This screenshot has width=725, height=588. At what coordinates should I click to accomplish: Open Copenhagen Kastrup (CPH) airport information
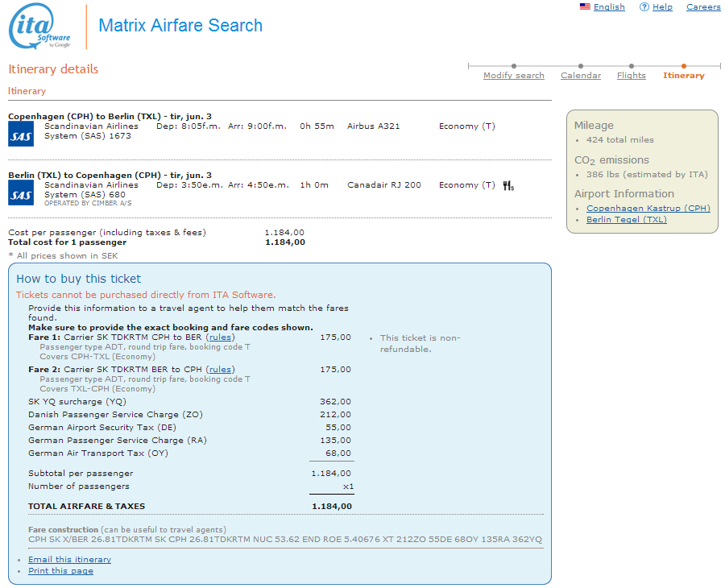tap(648, 208)
